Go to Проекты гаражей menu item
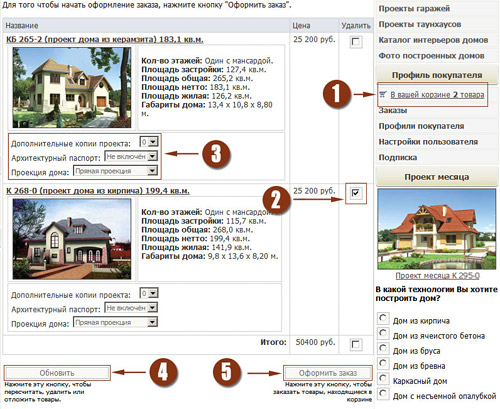Image resolution: width=500 pixels, height=409 pixels. pos(414,8)
